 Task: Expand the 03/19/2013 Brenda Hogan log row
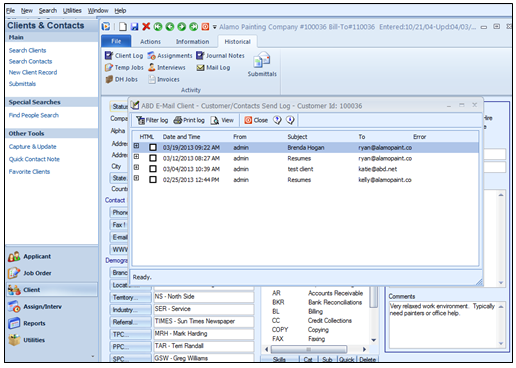[x=136, y=146]
